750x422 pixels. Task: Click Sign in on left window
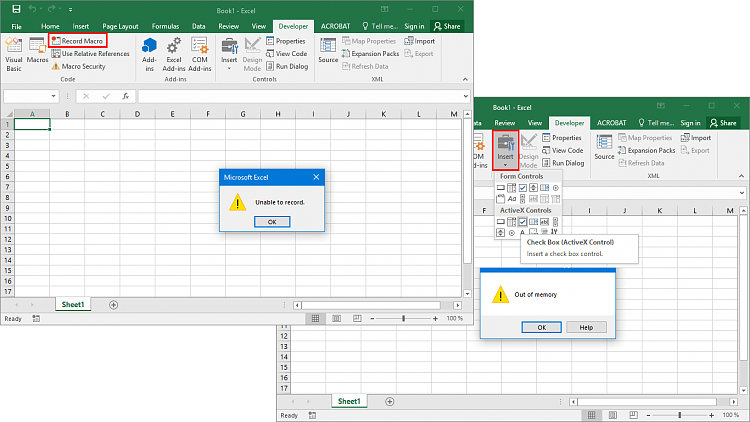pyautogui.click(x=414, y=26)
